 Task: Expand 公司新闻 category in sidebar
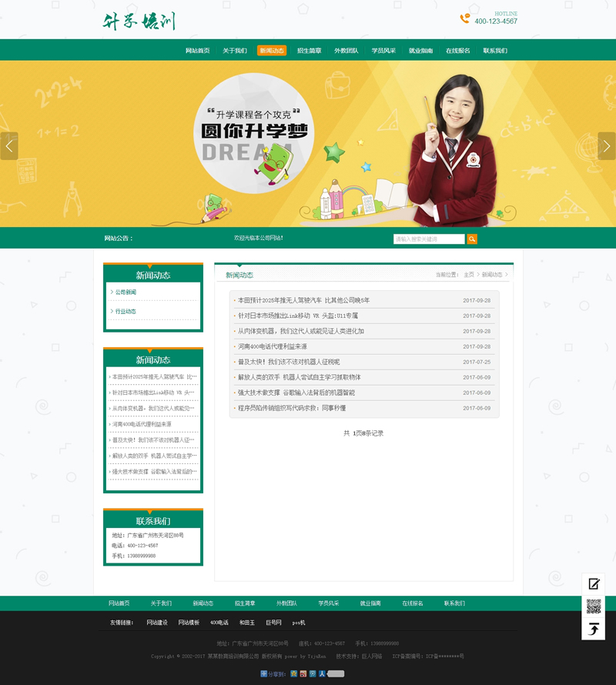126,292
